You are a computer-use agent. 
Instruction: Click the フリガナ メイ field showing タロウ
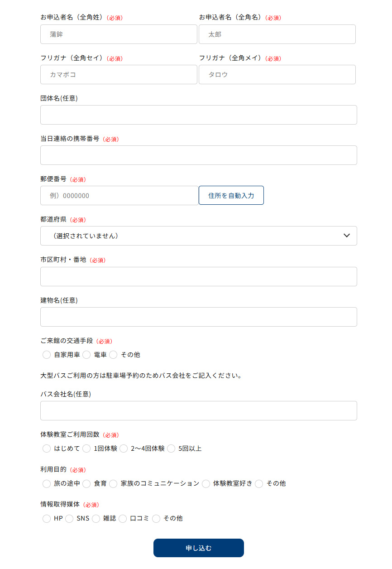click(277, 74)
